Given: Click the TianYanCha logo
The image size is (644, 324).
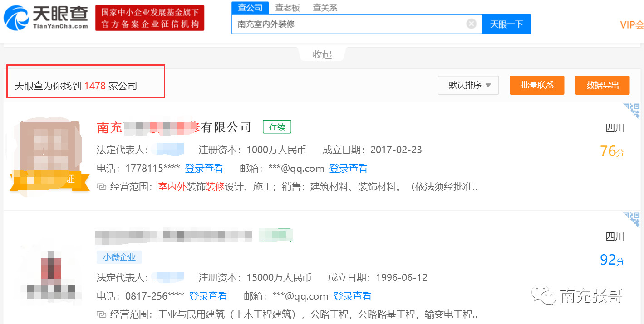Looking at the screenshot, I should click(46, 17).
